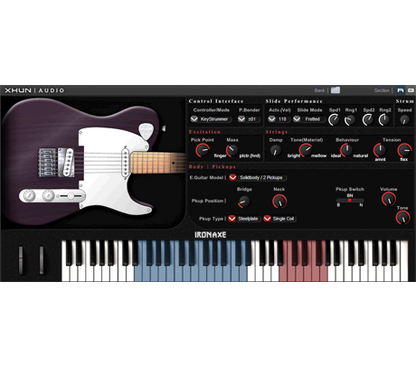Click the Tone(Material) bright/mellow knob

305,150
